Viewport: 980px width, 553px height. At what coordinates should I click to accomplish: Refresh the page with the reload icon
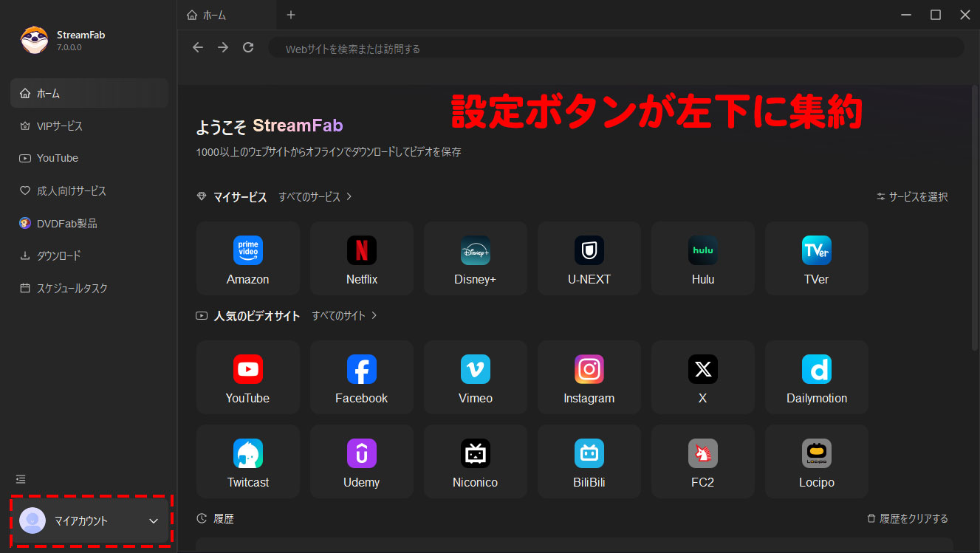(x=248, y=47)
